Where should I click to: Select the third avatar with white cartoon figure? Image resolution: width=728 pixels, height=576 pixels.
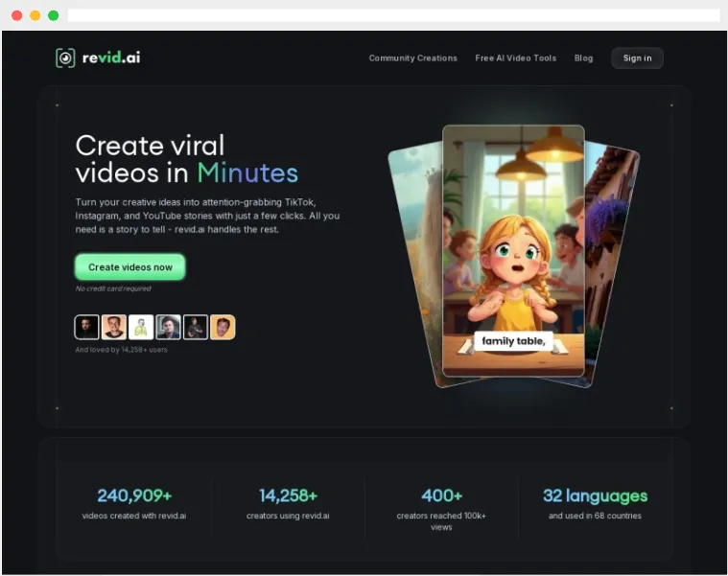[x=141, y=327]
